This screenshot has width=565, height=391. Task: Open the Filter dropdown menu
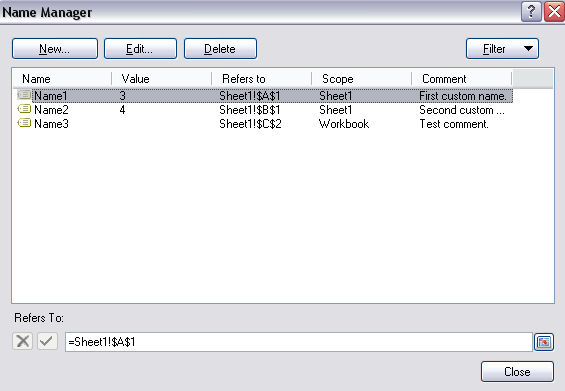[x=502, y=49]
